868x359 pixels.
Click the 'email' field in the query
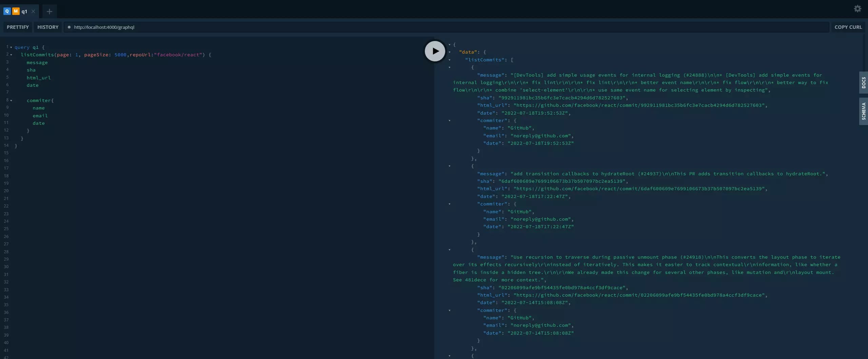40,116
